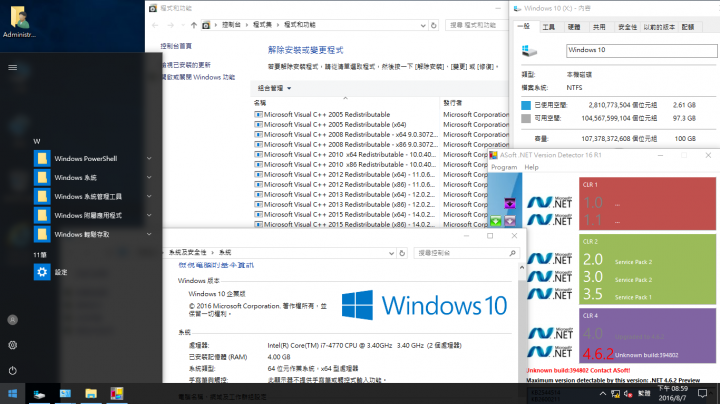Screen dimensions: 720x404
Task: Switch to the Control Panel taskbar icon
Action: (x=65, y=393)
